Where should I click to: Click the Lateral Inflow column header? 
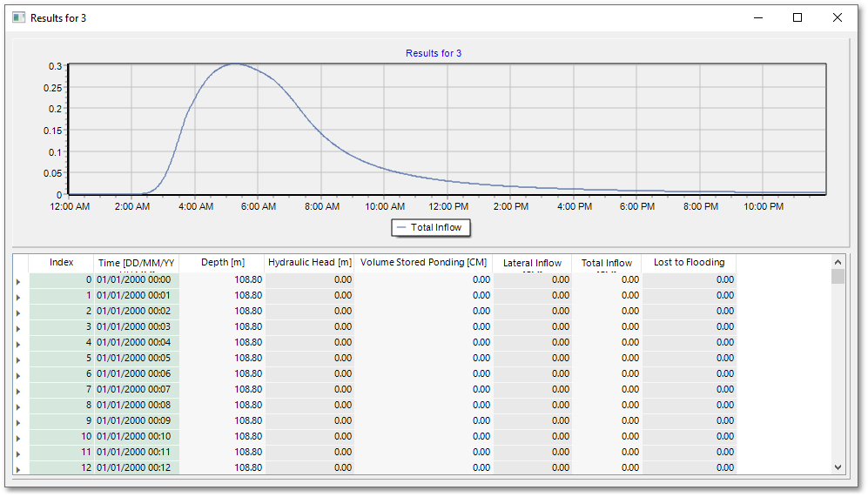coord(532,263)
